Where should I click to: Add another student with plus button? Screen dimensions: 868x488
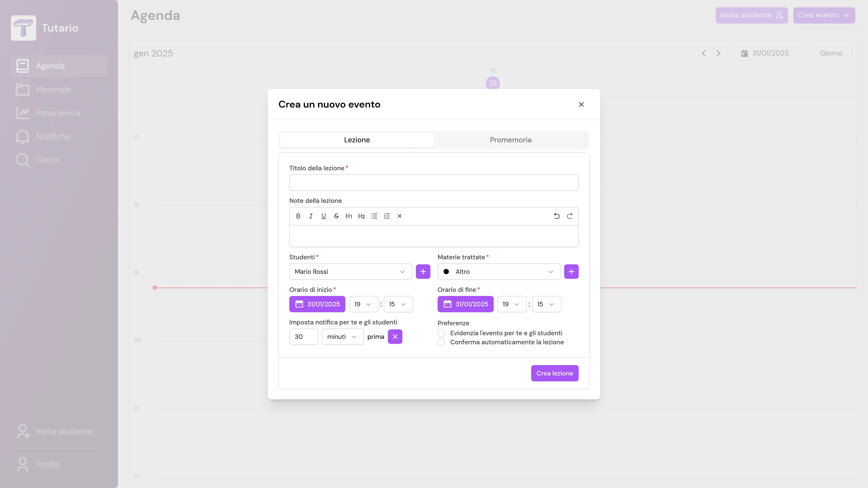pyautogui.click(x=423, y=271)
